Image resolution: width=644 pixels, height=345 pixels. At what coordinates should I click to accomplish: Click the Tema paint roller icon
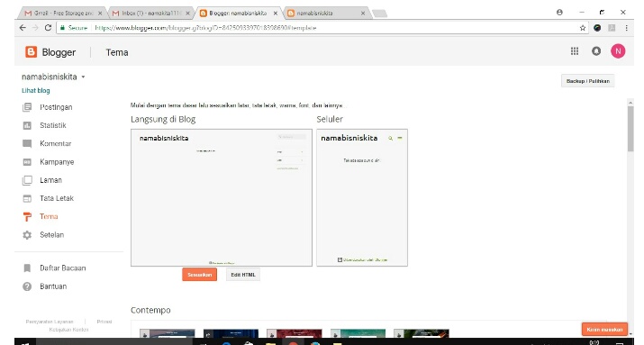pyautogui.click(x=27, y=217)
